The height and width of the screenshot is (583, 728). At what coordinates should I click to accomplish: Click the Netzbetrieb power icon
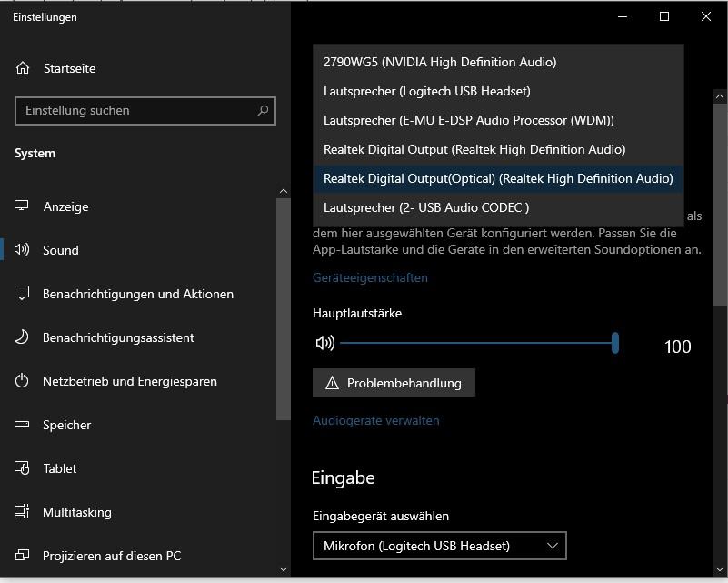click(21, 381)
